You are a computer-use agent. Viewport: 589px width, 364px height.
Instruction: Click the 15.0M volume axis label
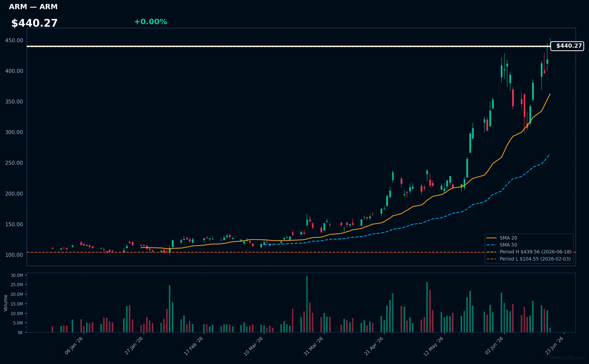[17, 304]
